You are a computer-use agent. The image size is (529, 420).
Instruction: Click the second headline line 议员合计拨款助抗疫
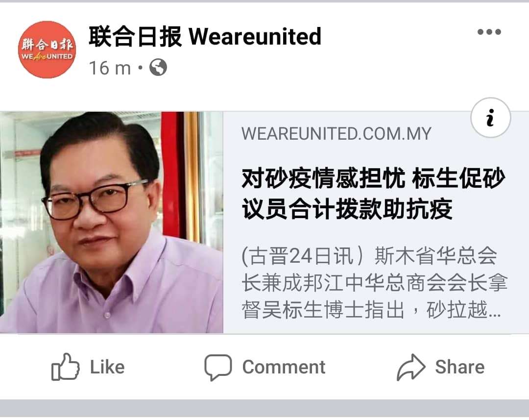click(x=347, y=209)
